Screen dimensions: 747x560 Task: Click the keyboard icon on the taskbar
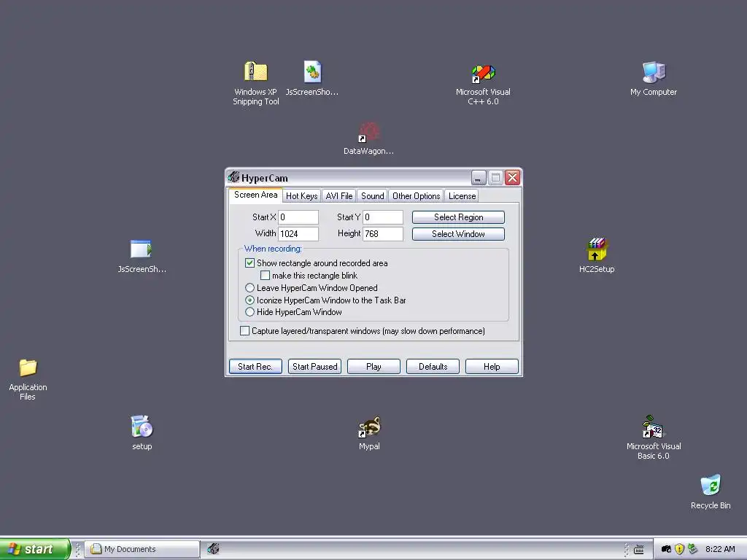click(639, 550)
